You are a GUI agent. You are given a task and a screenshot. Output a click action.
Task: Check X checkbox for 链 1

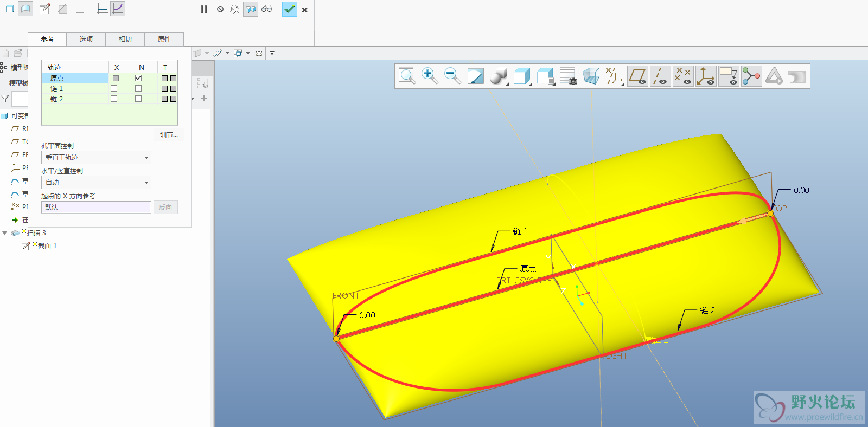(114, 88)
